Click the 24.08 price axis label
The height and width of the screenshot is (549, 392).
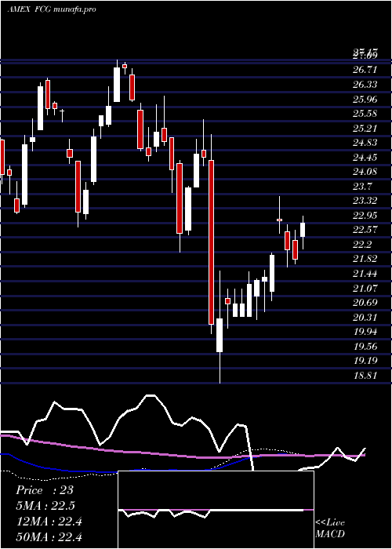(x=365, y=172)
